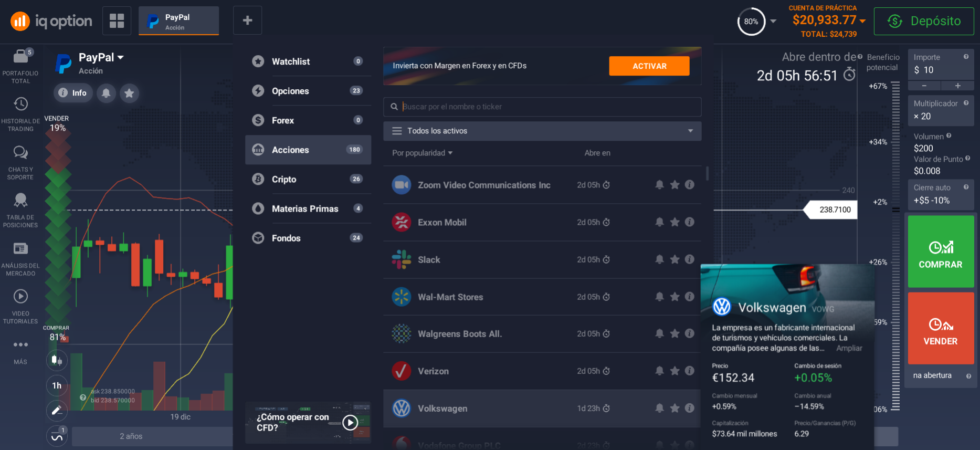The image size is (980, 450).
Task: Toggle favorite star for Exxon Mobil
Action: tap(675, 222)
